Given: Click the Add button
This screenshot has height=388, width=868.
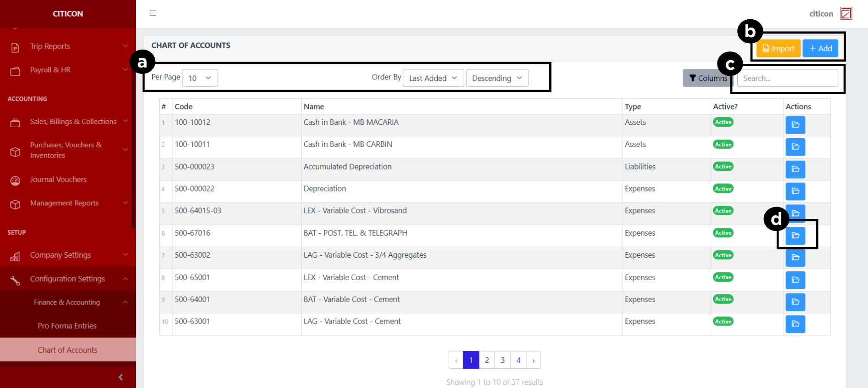Looking at the screenshot, I should click(x=820, y=49).
